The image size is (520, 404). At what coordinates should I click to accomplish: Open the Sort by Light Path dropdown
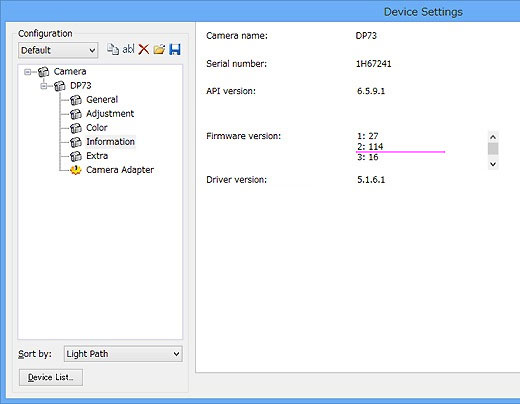click(123, 354)
